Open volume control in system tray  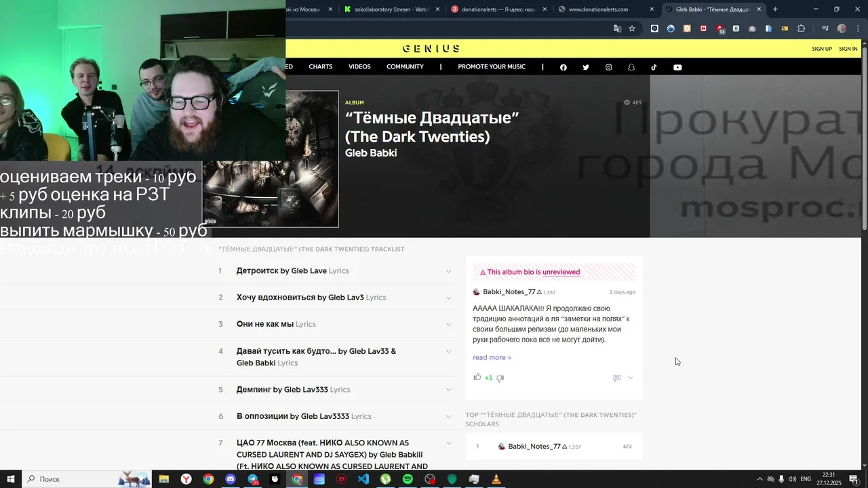click(793, 479)
